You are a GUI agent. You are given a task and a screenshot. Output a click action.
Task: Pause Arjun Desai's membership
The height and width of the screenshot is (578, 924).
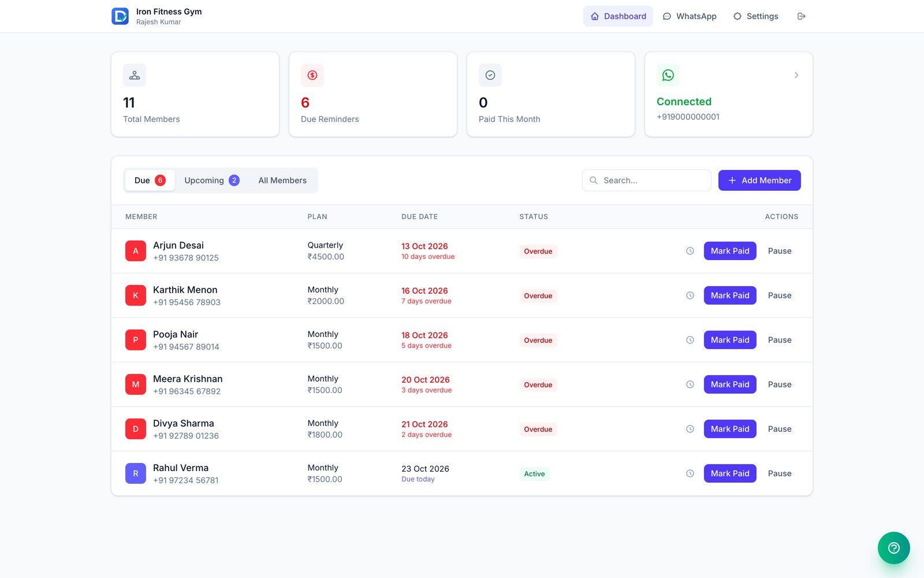780,251
